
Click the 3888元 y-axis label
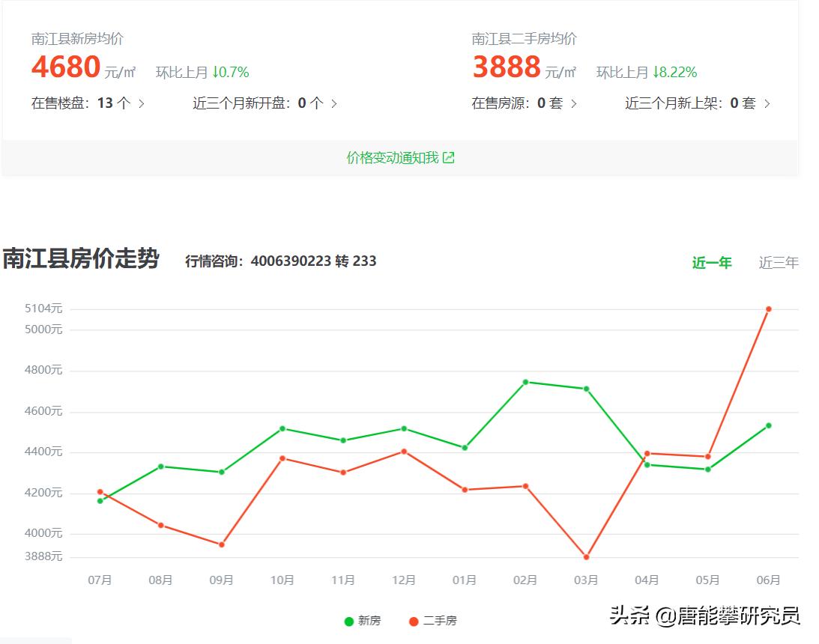point(43,556)
